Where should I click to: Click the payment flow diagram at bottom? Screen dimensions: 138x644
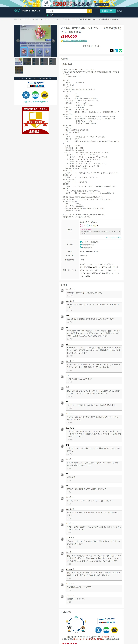tap(76, 624)
